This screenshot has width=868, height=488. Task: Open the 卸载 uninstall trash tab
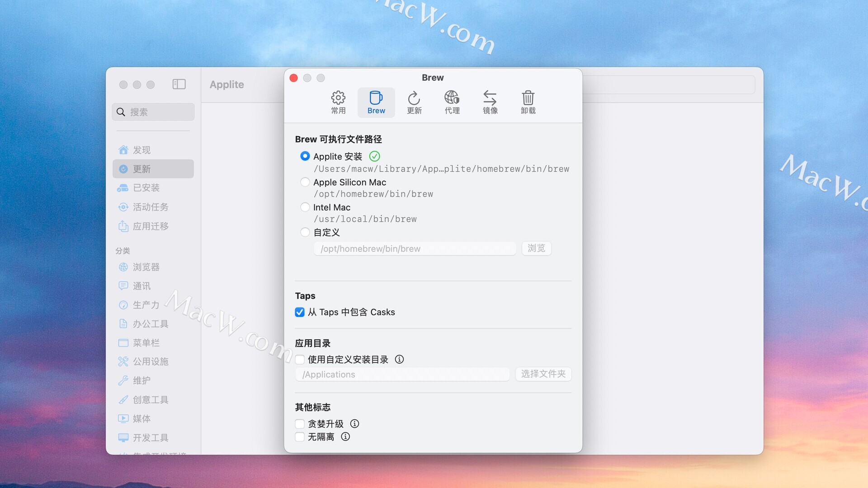pyautogui.click(x=528, y=102)
